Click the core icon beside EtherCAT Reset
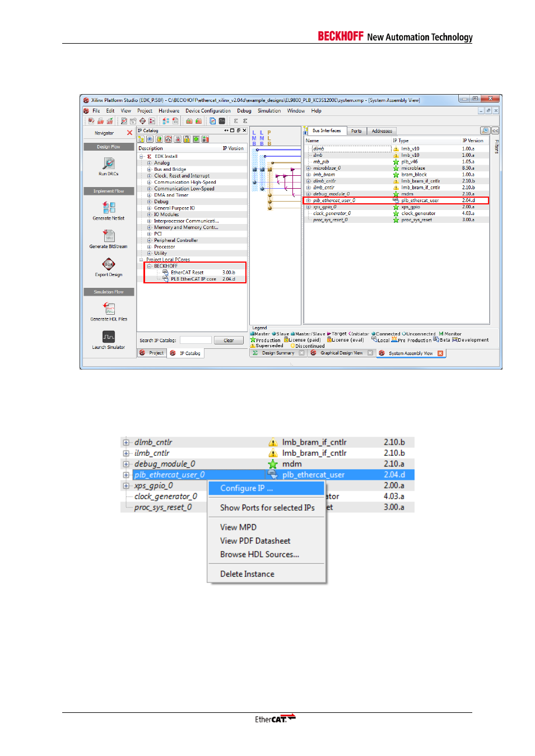 [166, 272]
